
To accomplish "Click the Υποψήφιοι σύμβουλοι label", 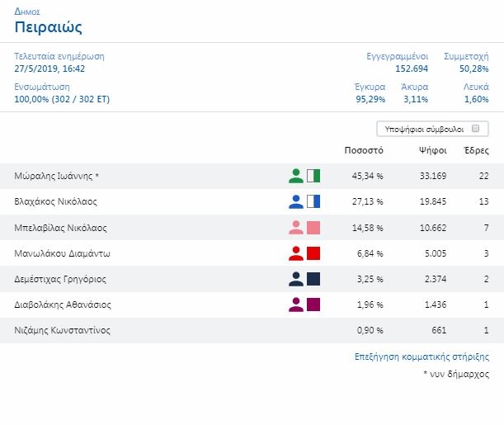I will (x=424, y=130).
